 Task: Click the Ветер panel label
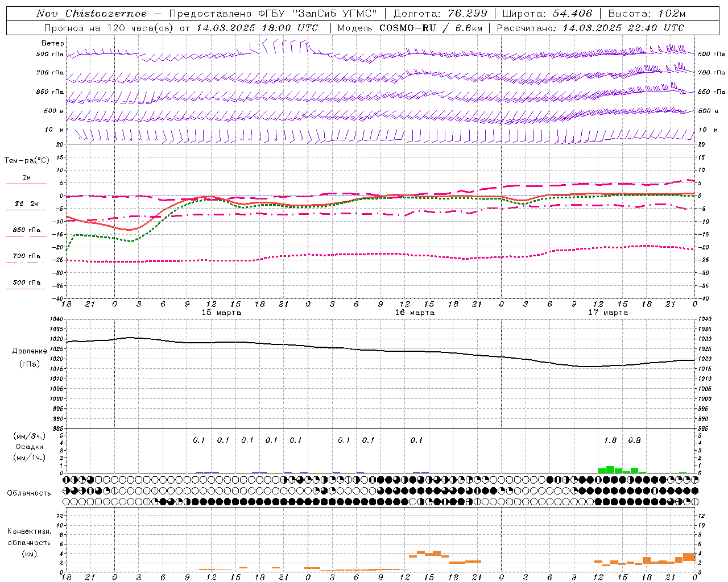point(53,43)
